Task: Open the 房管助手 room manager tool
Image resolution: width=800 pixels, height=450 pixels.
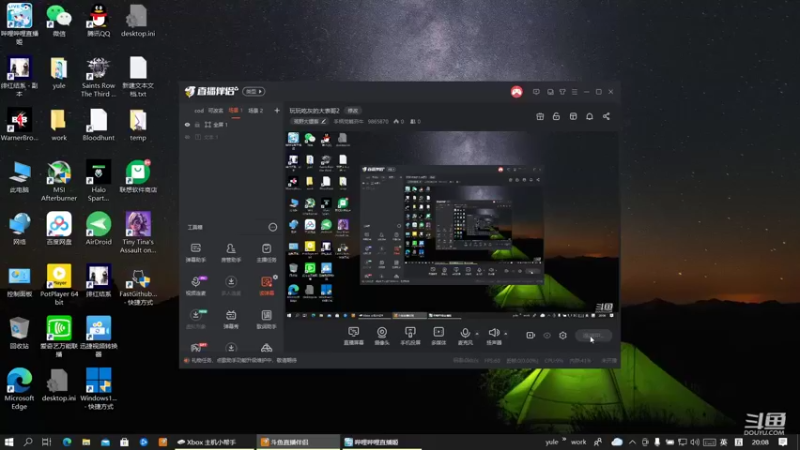Action: coord(231,253)
